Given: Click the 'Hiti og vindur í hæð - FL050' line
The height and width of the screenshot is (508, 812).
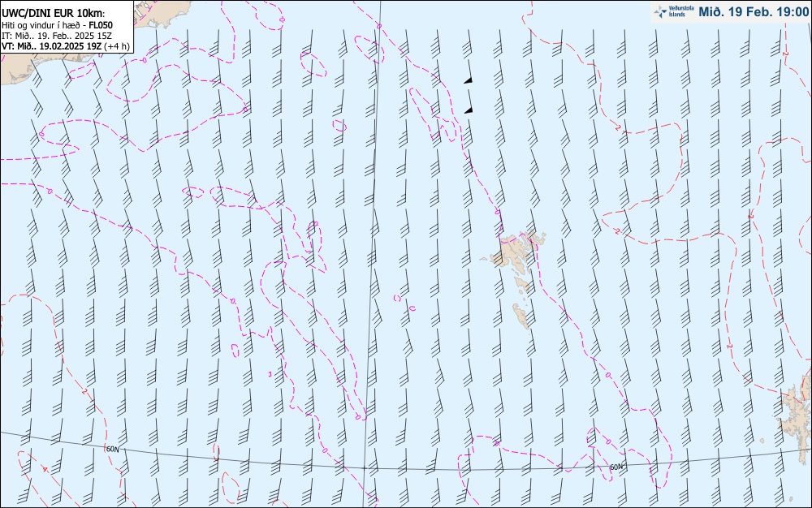Looking at the screenshot, I should 57,25.
